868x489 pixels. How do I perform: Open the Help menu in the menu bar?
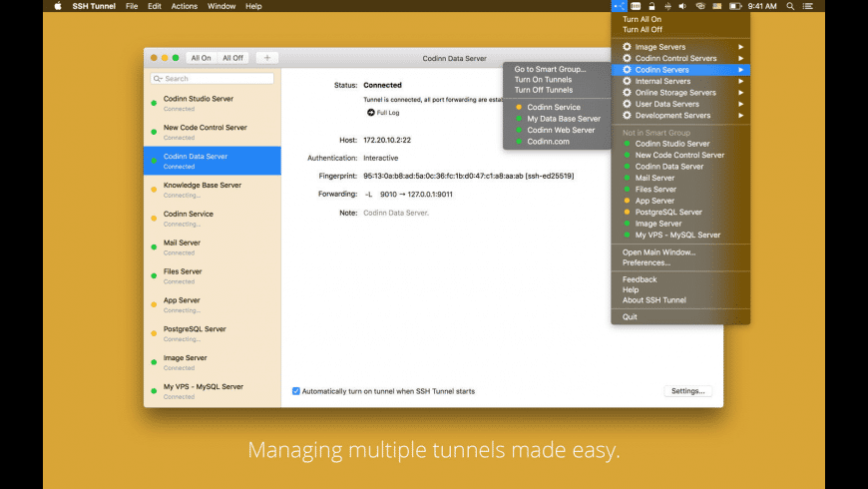pos(253,6)
